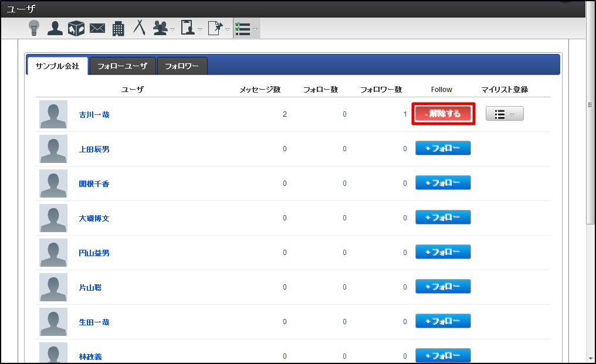Click the avatar thumbnail of 関根千香
The height and width of the screenshot is (364, 596).
53,183
